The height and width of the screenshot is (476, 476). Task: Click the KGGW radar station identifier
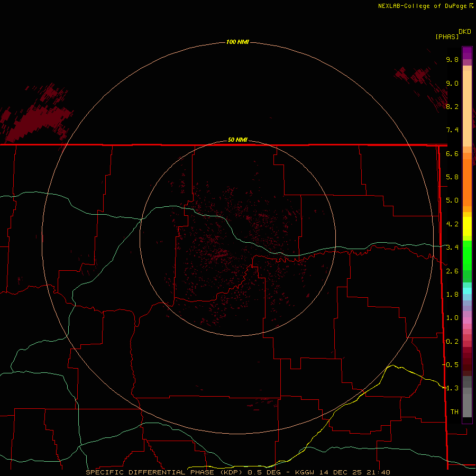(x=305, y=472)
